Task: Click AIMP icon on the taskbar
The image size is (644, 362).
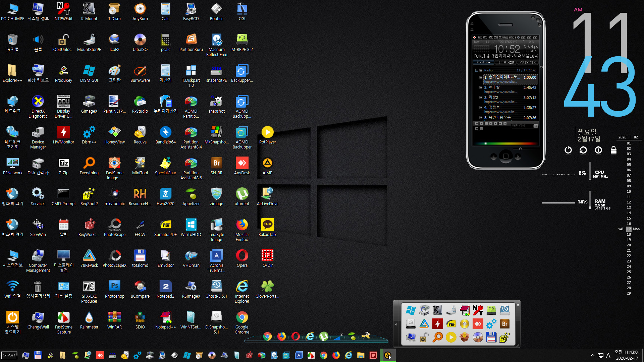Action: click(388, 355)
